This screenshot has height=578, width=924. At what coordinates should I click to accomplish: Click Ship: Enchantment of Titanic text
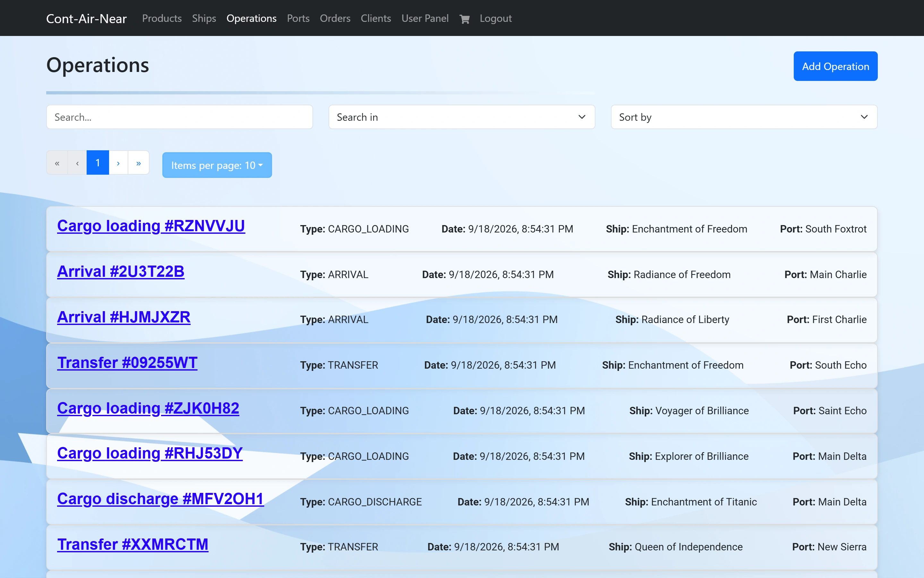691,502
